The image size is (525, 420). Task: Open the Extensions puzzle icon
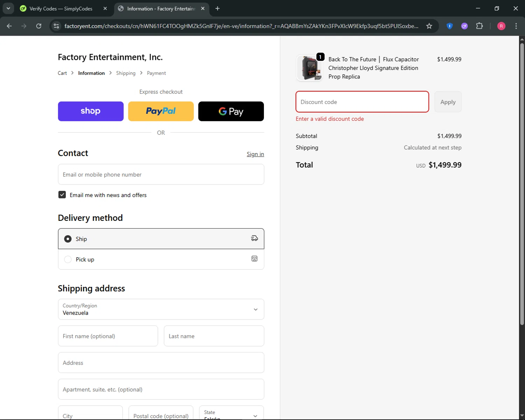479,26
